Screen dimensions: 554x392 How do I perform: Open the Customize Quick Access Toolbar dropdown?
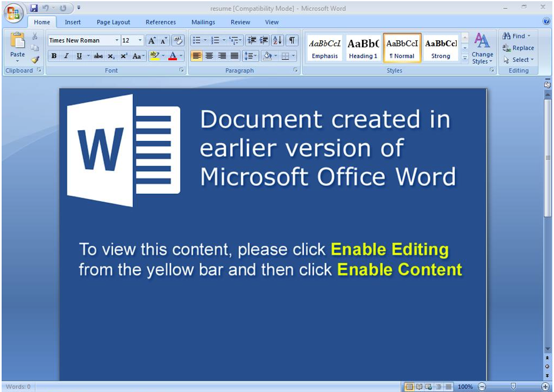pos(79,7)
